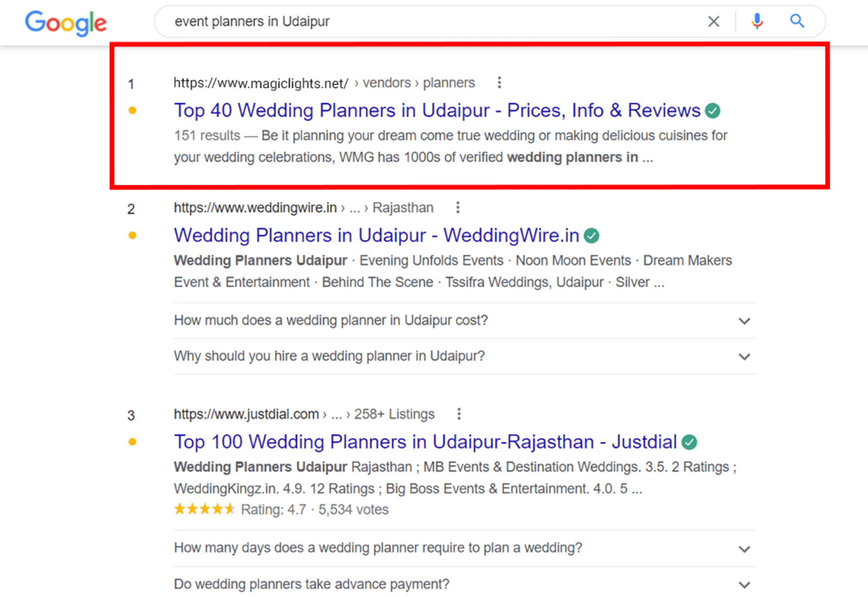Expand "Why should you hire a wedding planner" question
The width and height of the screenshot is (868, 597).
744,357
